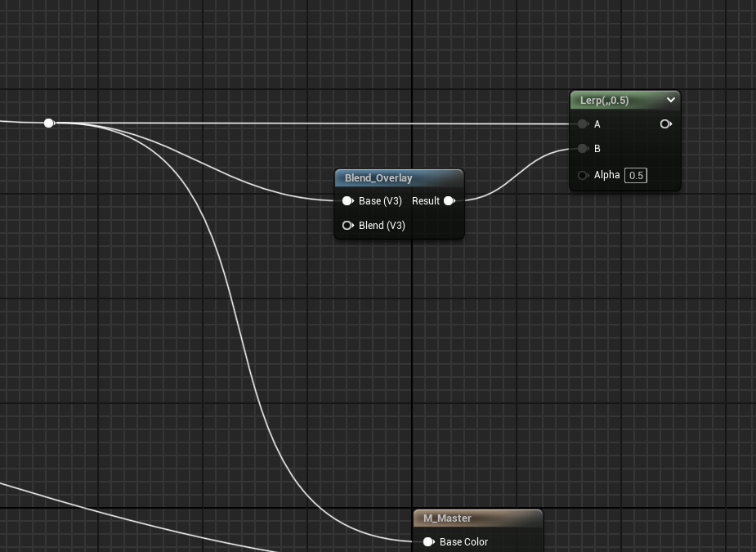The image size is (756, 552).
Task: Select the reroute node on the wire
Action: 49,123
